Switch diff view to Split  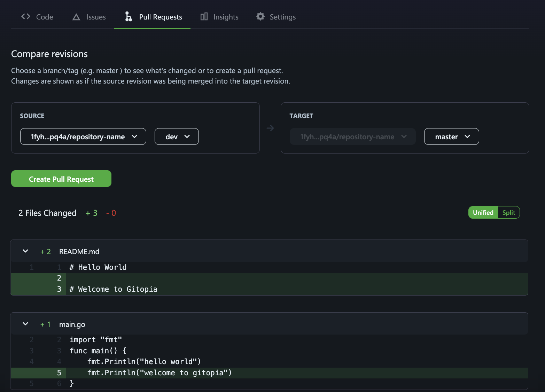(x=509, y=212)
